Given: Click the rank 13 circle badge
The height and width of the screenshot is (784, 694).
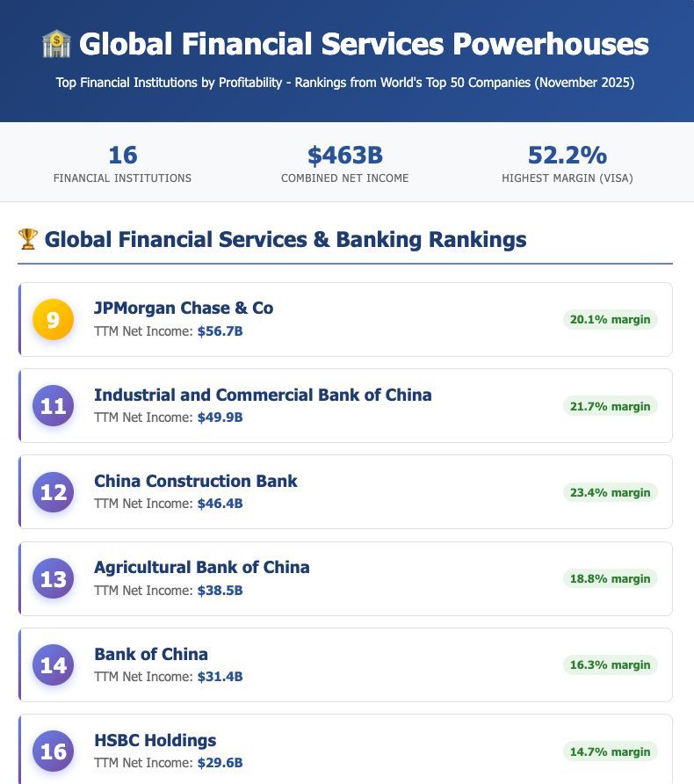Looking at the screenshot, I should coord(54,578).
